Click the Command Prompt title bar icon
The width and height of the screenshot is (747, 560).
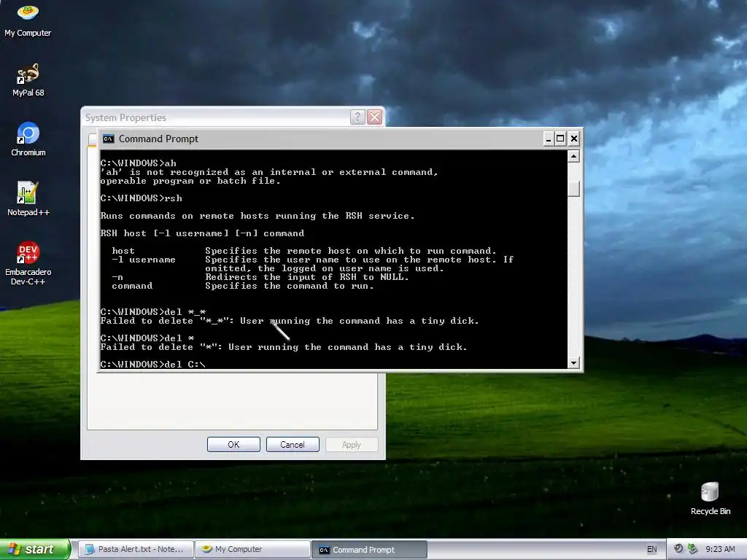click(x=109, y=139)
